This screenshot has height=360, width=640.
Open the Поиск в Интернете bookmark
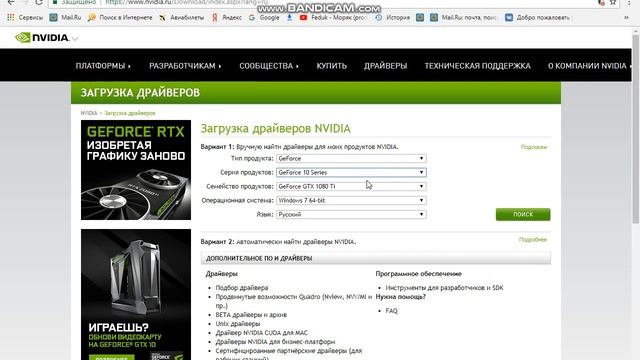[x=120, y=18]
